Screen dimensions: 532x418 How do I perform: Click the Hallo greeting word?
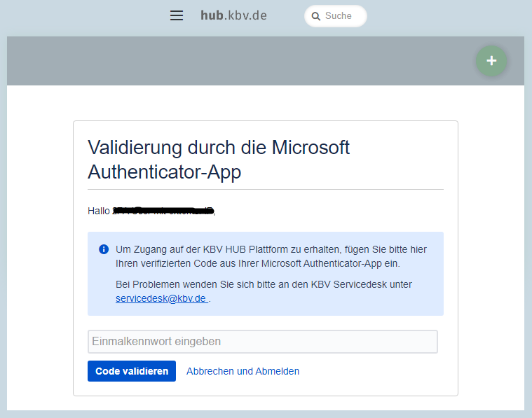point(99,211)
